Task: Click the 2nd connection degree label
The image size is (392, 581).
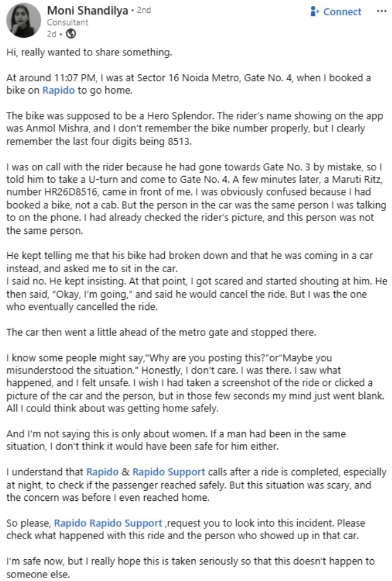Action: (x=144, y=10)
